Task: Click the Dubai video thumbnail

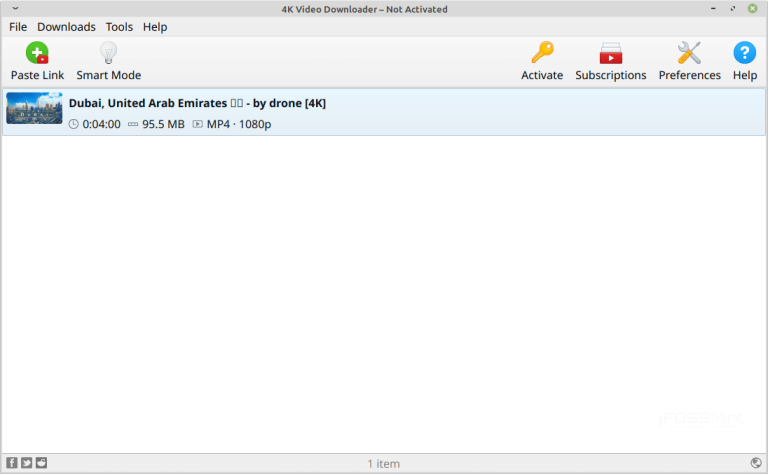Action: click(x=34, y=108)
